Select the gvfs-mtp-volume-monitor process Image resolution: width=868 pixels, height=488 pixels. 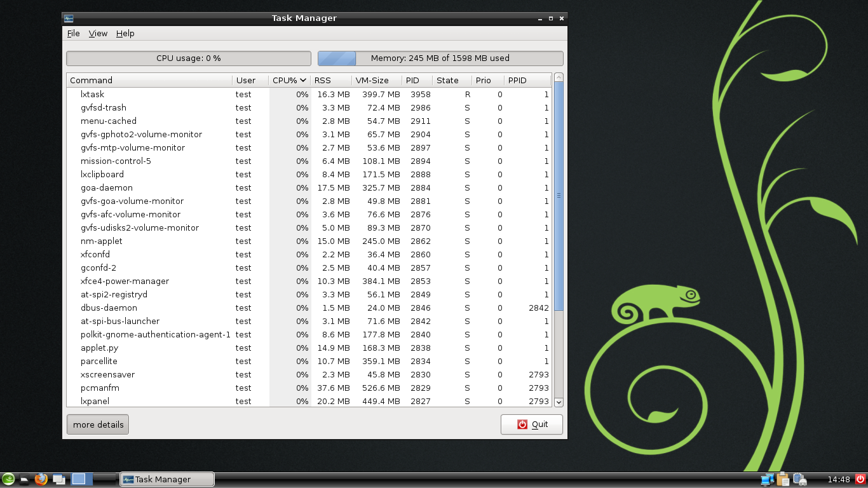point(309,147)
